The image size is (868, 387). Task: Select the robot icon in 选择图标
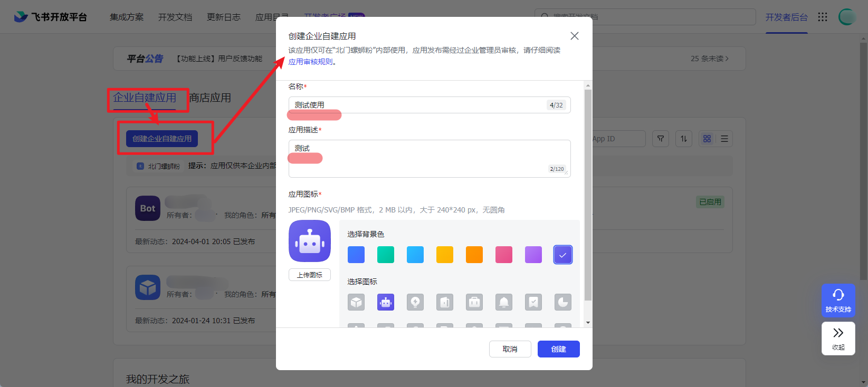386,302
